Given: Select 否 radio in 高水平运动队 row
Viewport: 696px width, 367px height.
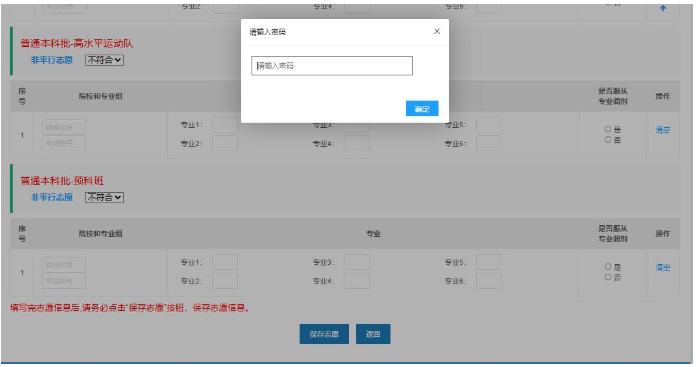Looking at the screenshot, I should pyautogui.click(x=608, y=139).
